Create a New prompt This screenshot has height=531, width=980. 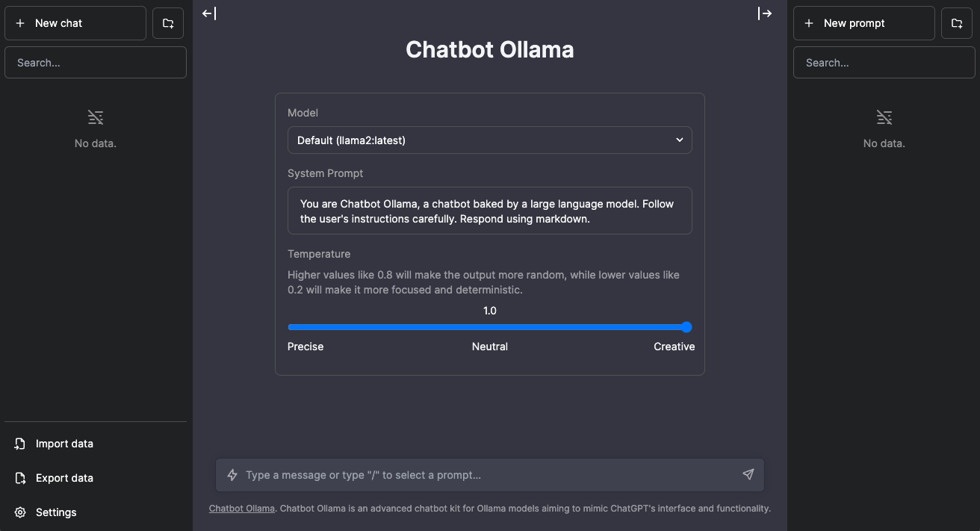point(864,24)
